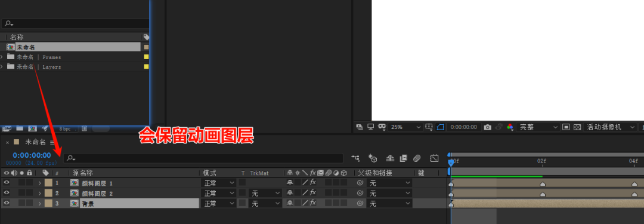Toggle transparency grid checkerboard icon
The image size is (644, 224).
[x=577, y=127]
